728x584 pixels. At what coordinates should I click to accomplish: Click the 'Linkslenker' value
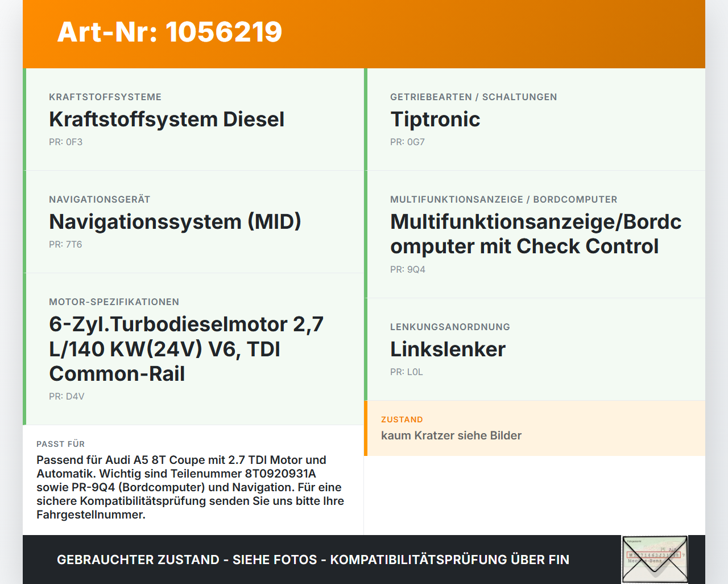pos(448,349)
